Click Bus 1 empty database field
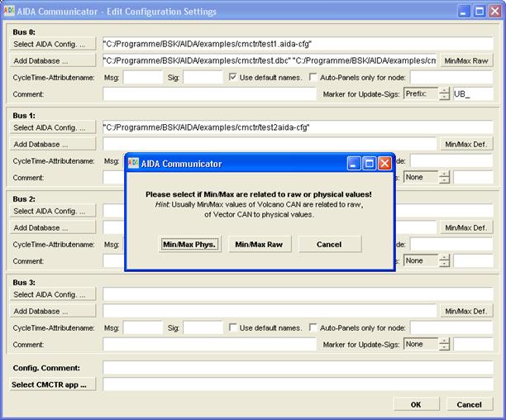Viewport: 506px width, 420px height. pyautogui.click(x=270, y=144)
